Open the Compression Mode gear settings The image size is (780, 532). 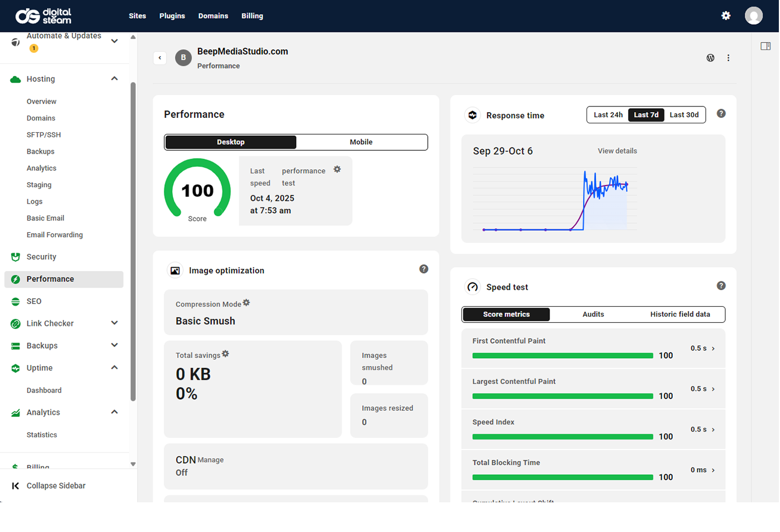point(246,303)
